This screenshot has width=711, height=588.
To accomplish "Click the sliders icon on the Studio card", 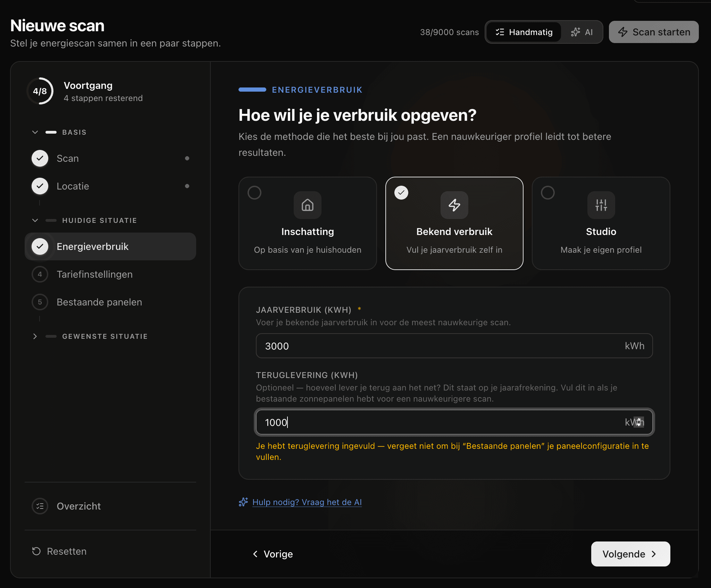I will pyautogui.click(x=601, y=205).
